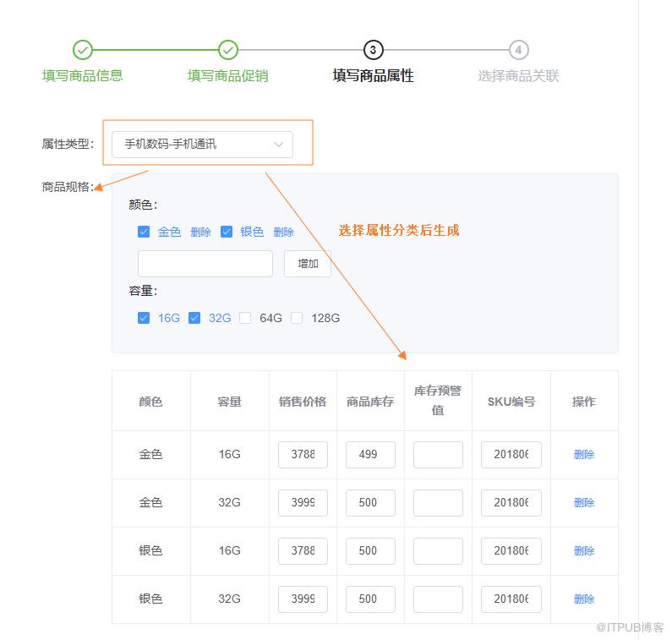The width and height of the screenshot is (672, 640).
Task: Select 填写商品属性 step label
Action: point(374,76)
